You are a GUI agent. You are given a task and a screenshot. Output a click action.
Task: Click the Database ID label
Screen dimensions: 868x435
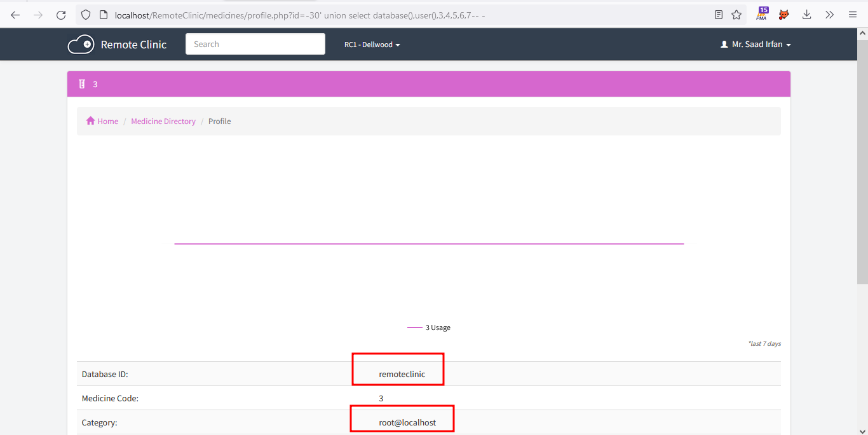(x=105, y=375)
